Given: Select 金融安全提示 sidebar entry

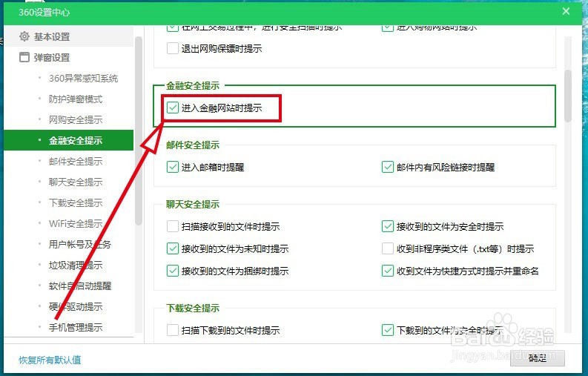Looking at the screenshot, I should [x=69, y=140].
